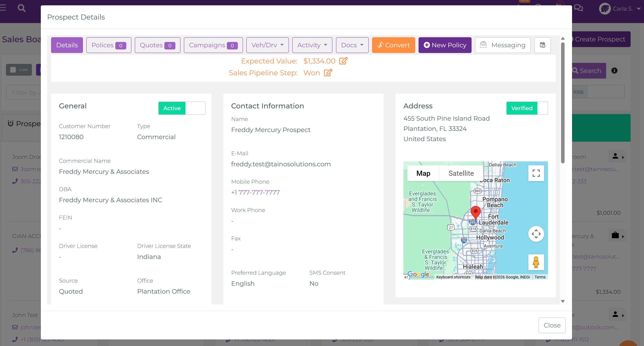The width and height of the screenshot is (644, 346).
Task: Check the Low priority checkbox
Action: click(x=13, y=70)
